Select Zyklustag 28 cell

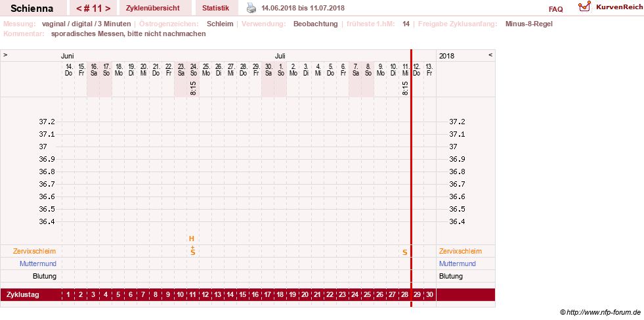click(x=404, y=294)
